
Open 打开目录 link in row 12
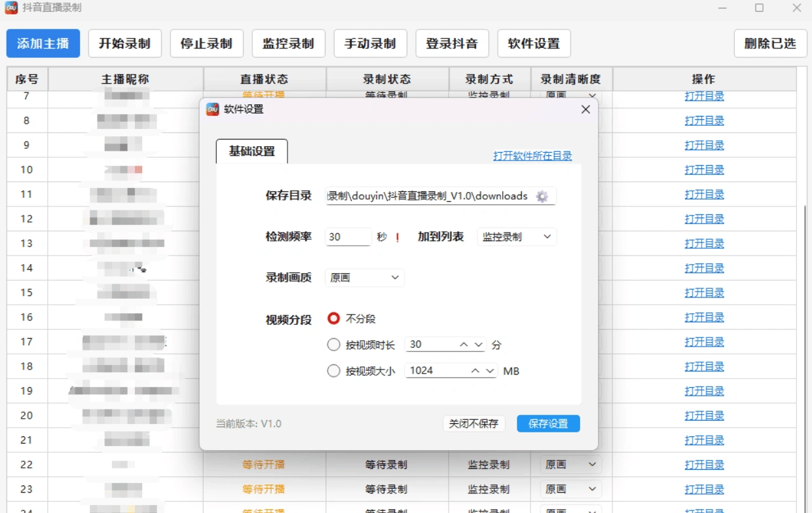coord(705,219)
